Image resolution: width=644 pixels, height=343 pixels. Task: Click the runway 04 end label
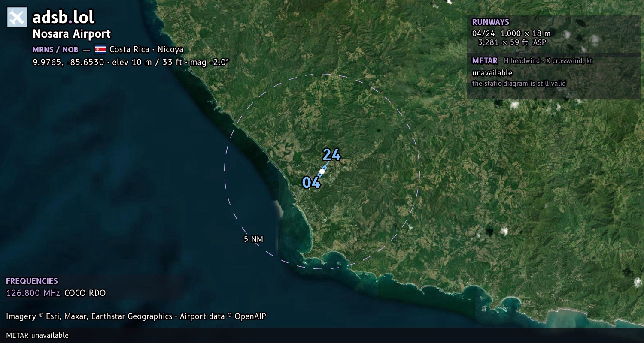(x=311, y=183)
